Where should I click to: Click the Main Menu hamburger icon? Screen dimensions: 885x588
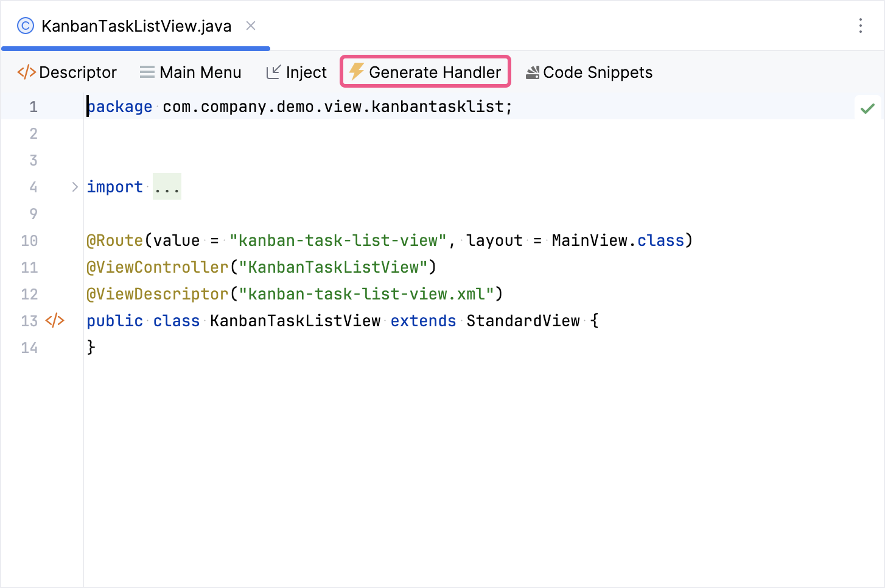(146, 72)
